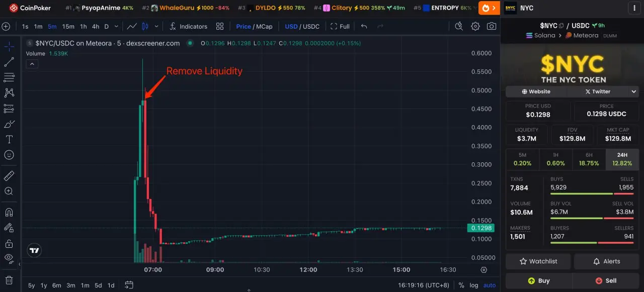This screenshot has width=644, height=292.
Task: Select the ruler measure tool
Action: 9,175
